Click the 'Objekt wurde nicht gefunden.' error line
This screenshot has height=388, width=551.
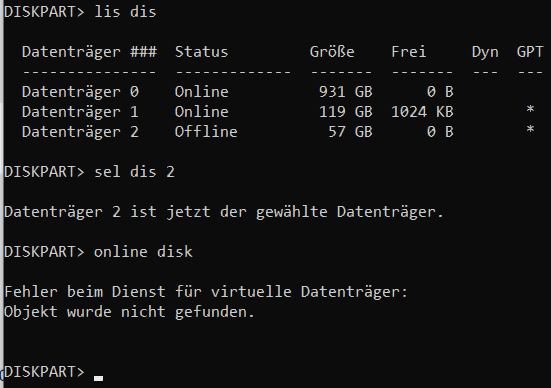(129, 312)
